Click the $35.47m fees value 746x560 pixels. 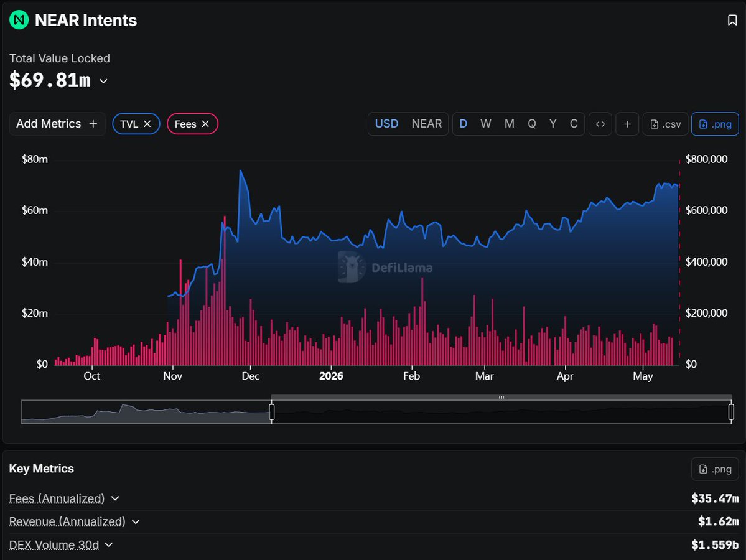pos(715,498)
